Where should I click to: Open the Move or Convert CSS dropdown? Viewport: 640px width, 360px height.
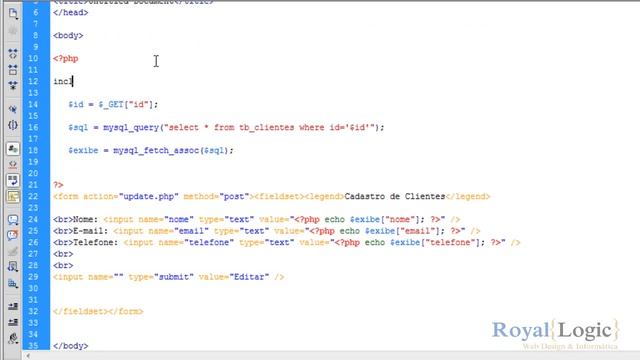click(x=13, y=283)
